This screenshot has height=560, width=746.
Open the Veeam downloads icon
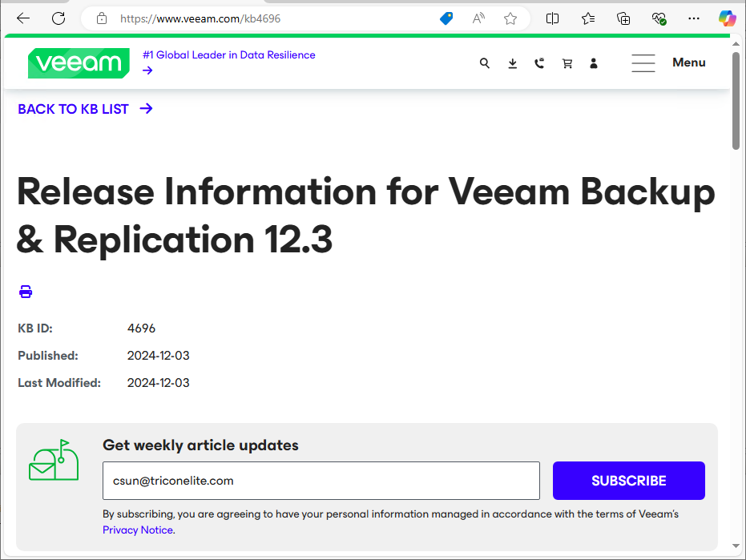tap(512, 62)
